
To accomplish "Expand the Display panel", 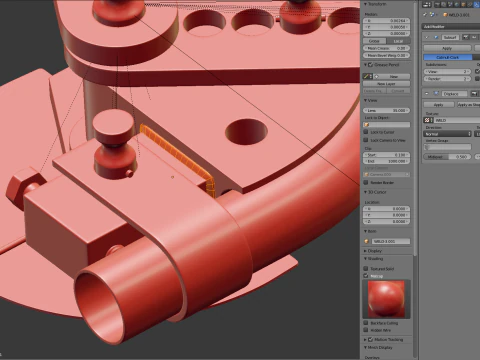I will point(365,251).
